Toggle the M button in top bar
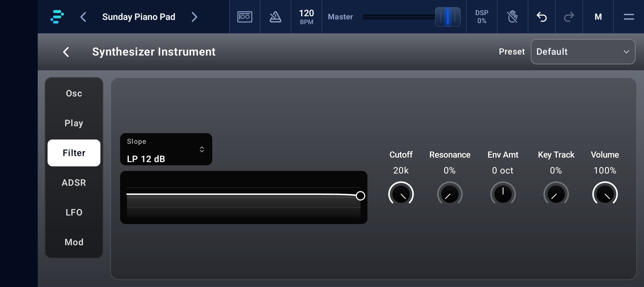The image size is (644, 287). (x=598, y=17)
